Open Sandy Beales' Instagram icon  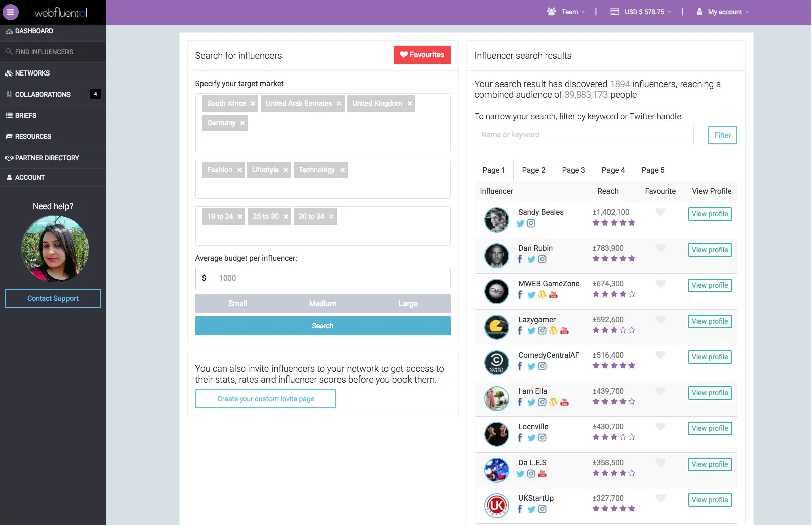(531, 223)
